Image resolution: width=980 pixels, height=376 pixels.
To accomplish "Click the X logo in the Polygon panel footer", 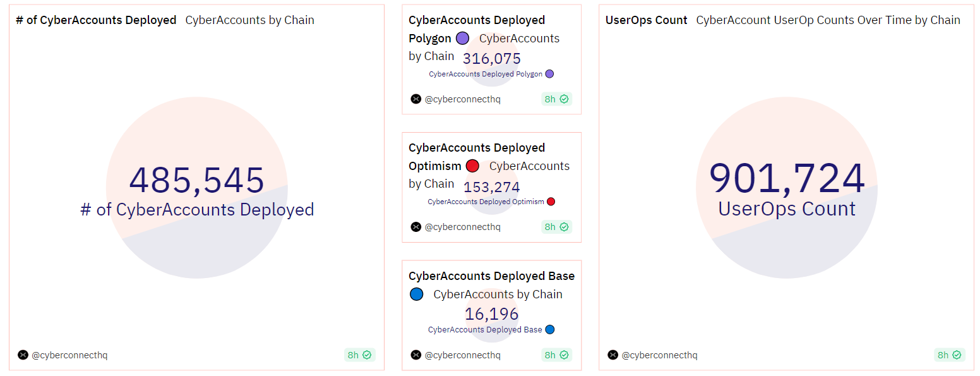I will tap(415, 99).
